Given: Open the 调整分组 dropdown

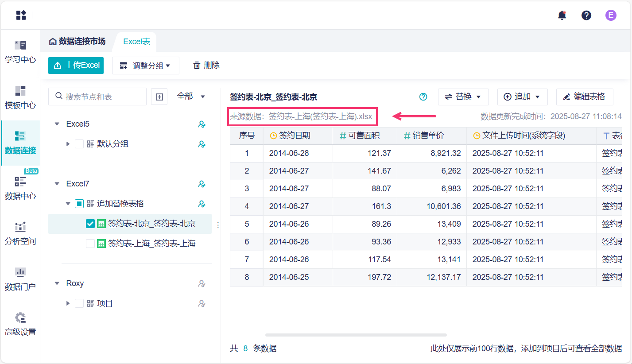Looking at the screenshot, I should pos(145,66).
